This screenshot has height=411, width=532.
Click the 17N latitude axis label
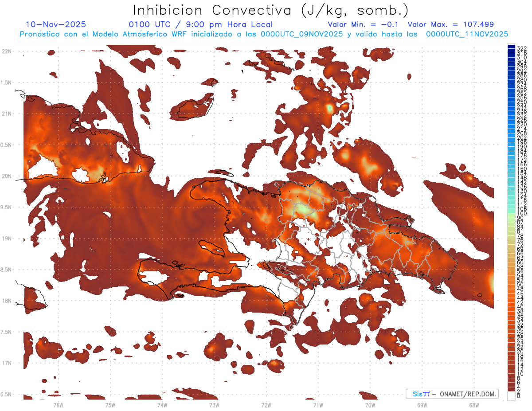pos(7,363)
